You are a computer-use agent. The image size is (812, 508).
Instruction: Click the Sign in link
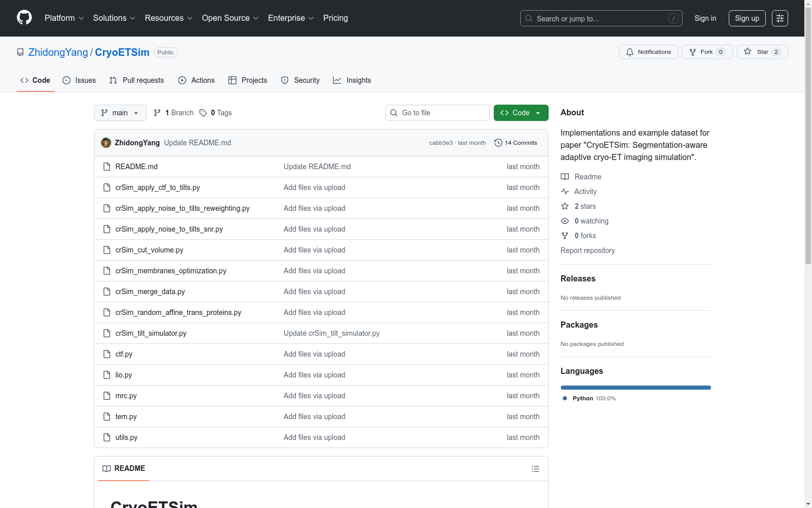pos(705,18)
